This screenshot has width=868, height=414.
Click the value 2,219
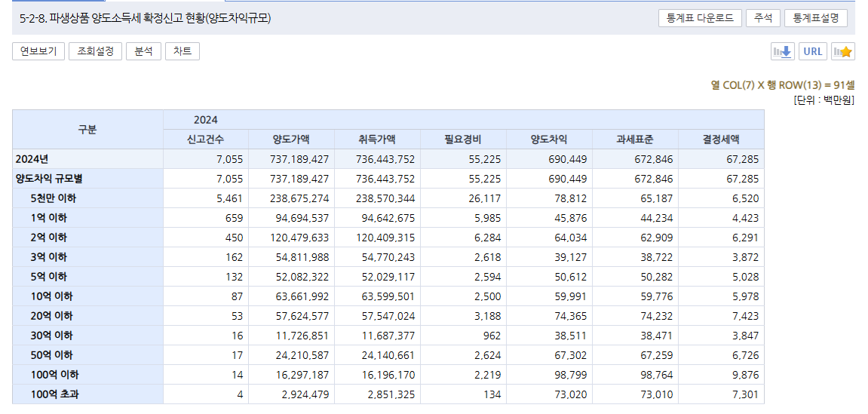[x=487, y=375]
